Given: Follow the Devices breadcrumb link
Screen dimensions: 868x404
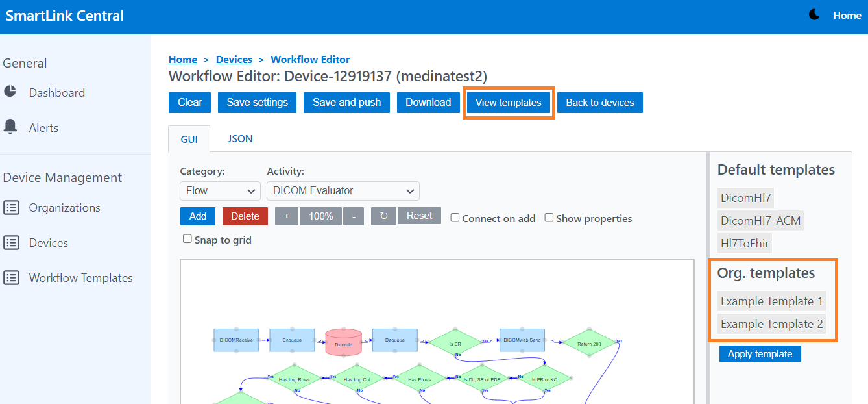Looking at the screenshot, I should [234, 60].
